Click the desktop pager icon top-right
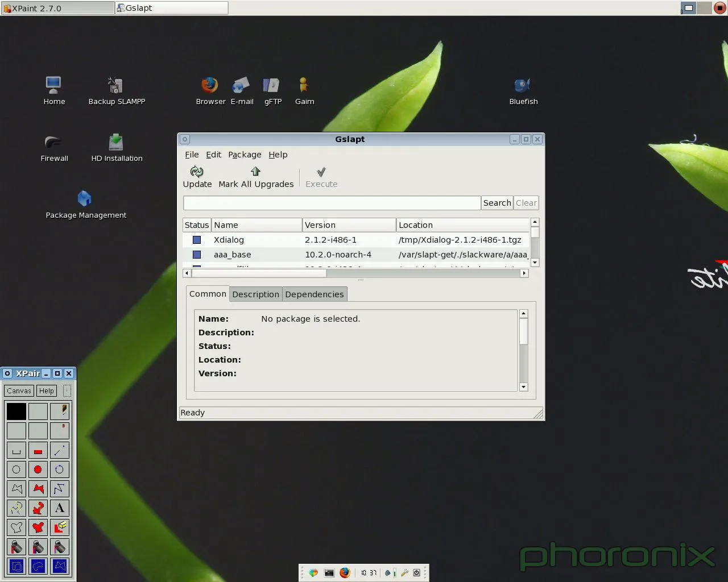The width and height of the screenshot is (728, 582). pos(688,8)
